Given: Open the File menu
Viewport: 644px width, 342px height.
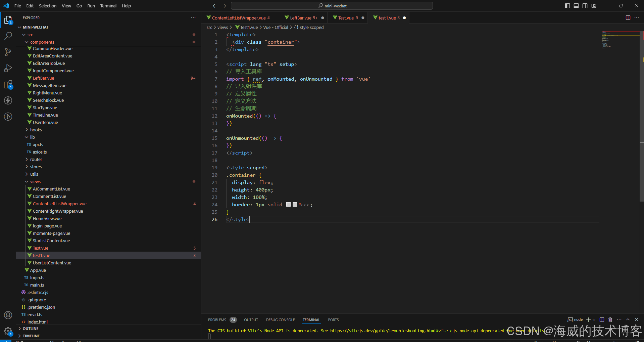Looking at the screenshot, I should [x=18, y=6].
